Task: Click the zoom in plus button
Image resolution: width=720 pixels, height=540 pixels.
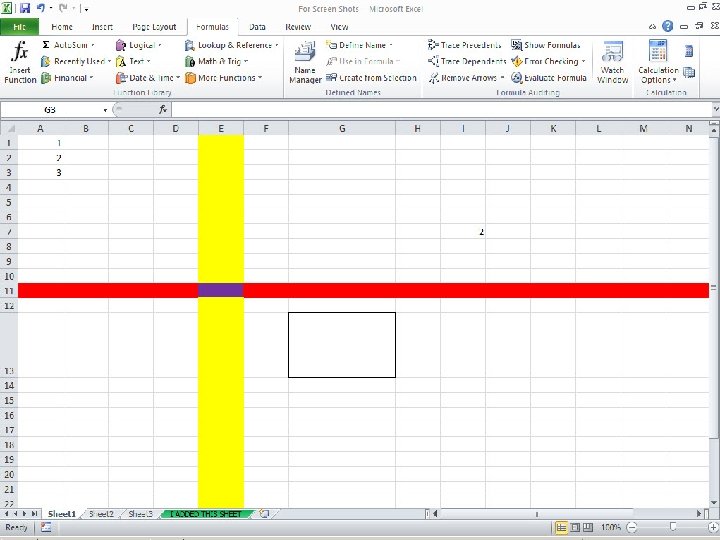Action: click(x=713, y=528)
